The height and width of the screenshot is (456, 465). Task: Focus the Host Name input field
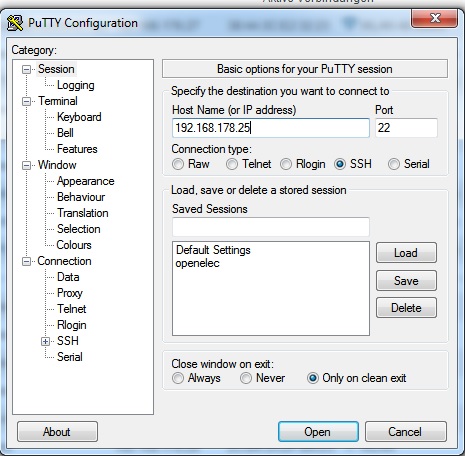click(270, 128)
